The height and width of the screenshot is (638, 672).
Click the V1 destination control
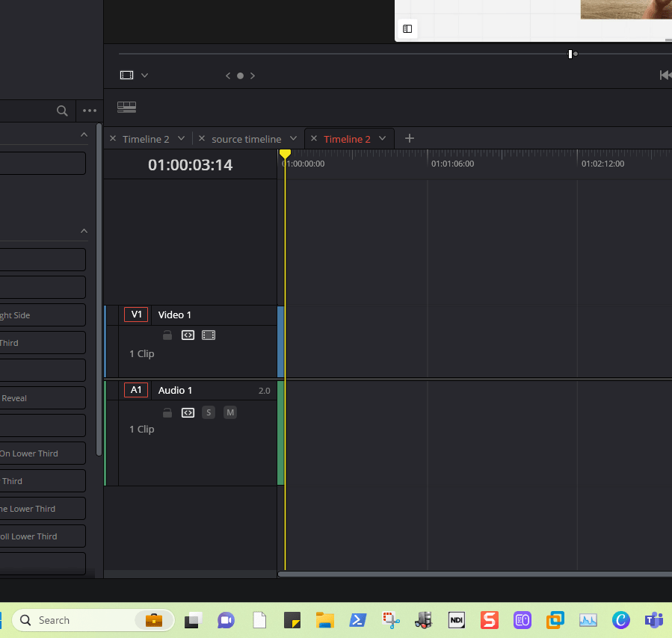(136, 315)
